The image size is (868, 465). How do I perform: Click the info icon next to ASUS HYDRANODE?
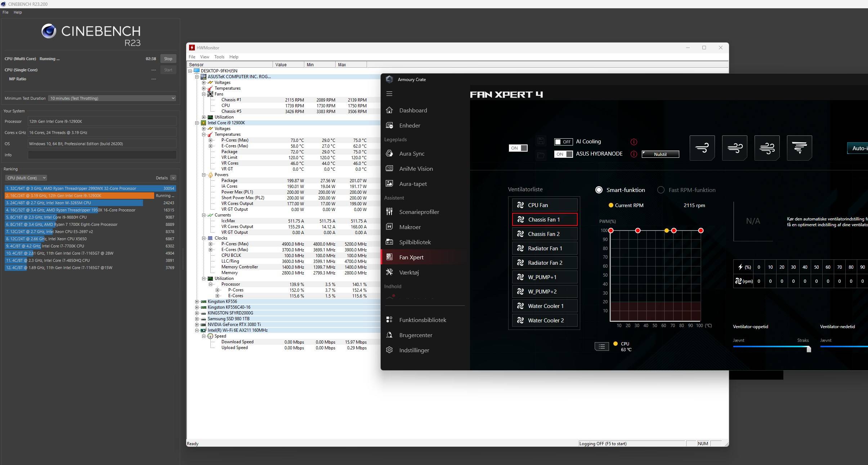(x=634, y=154)
